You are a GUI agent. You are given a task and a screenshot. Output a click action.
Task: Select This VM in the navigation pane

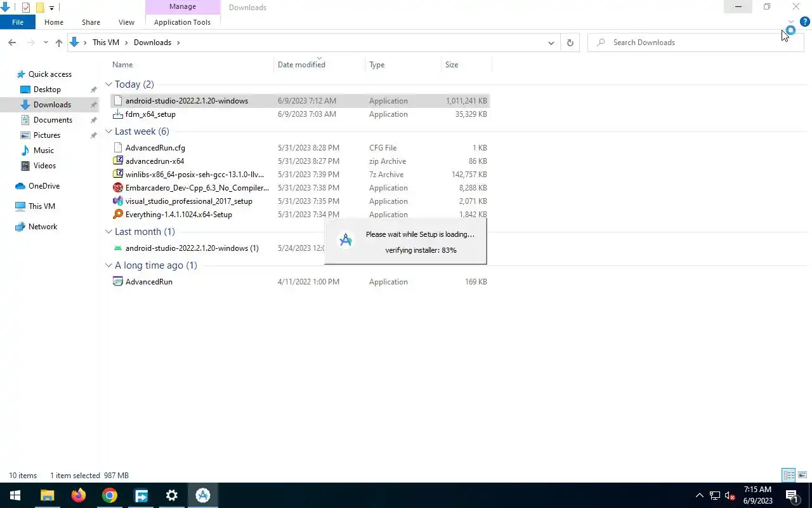(x=42, y=206)
